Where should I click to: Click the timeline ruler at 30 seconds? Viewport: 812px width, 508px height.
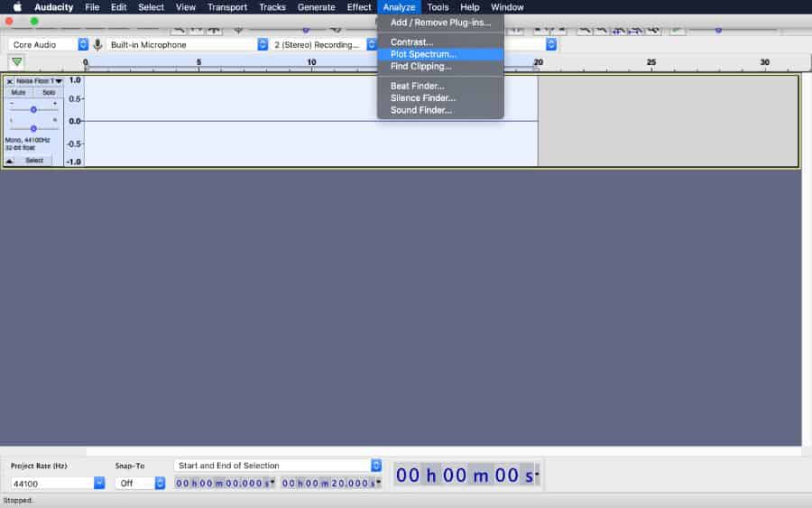[x=764, y=63]
